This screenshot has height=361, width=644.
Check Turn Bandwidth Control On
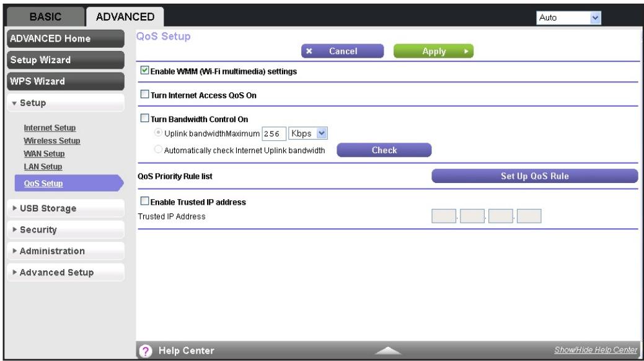coord(144,118)
